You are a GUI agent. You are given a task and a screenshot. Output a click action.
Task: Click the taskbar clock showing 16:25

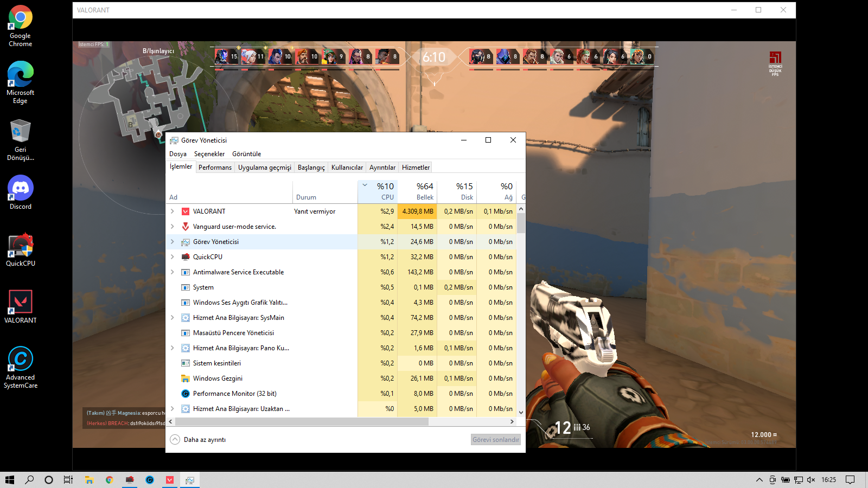click(x=828, y=480)
